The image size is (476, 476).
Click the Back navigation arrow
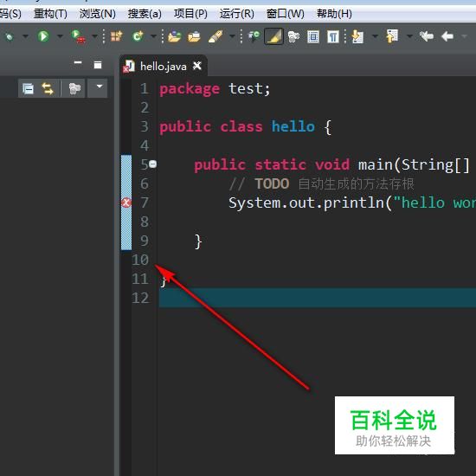pyautogui.click(x=447, y=36)
